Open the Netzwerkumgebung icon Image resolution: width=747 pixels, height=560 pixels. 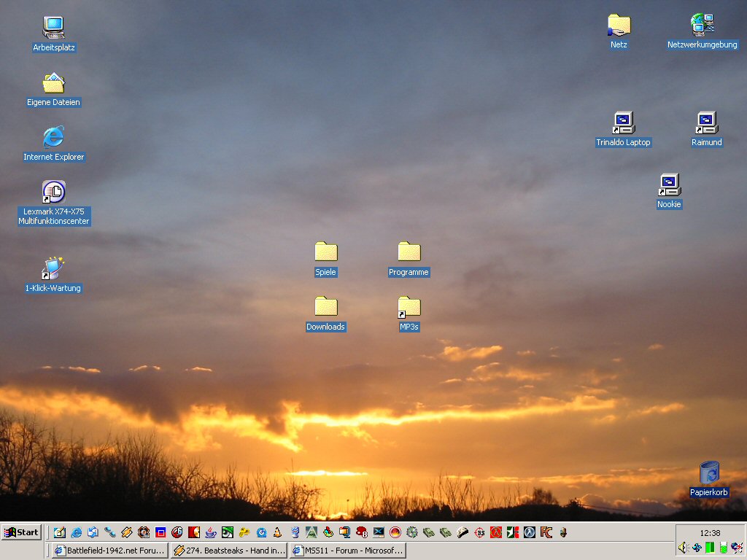pyautogui.click(x=702, y=26)
